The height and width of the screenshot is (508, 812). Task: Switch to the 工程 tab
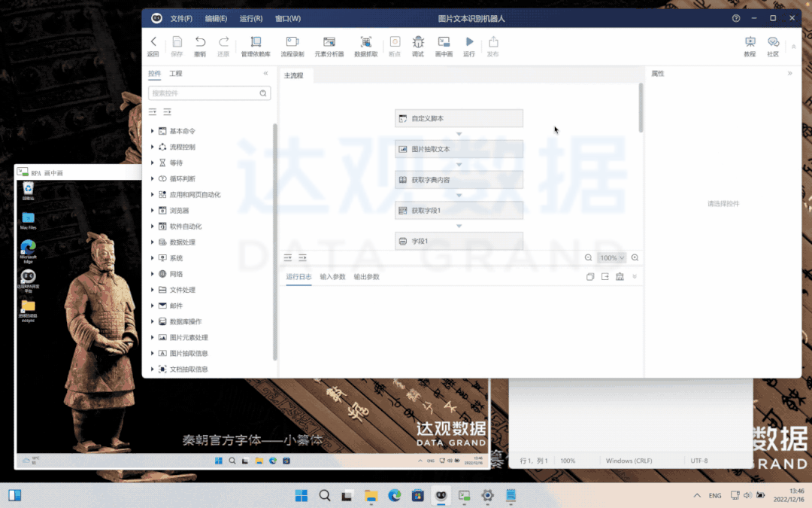175,74
